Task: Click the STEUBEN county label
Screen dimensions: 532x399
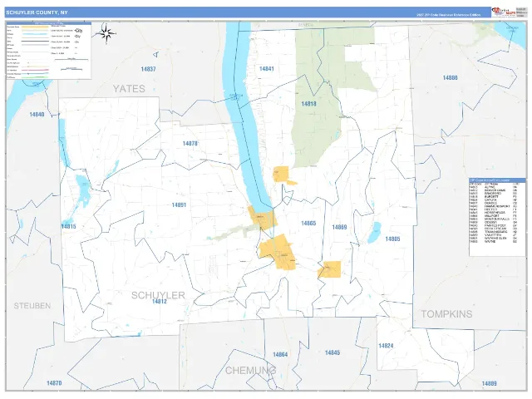Action: click(32, 306)
